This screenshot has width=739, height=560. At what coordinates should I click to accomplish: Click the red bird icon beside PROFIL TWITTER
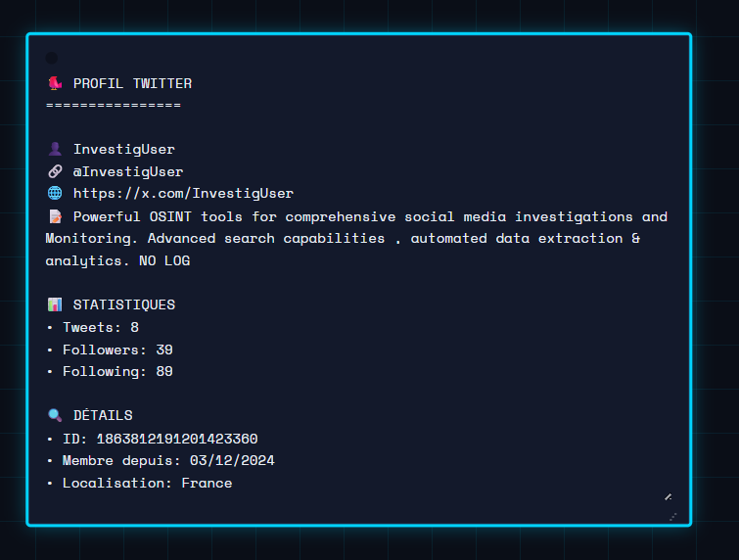(x=54, y=83)
